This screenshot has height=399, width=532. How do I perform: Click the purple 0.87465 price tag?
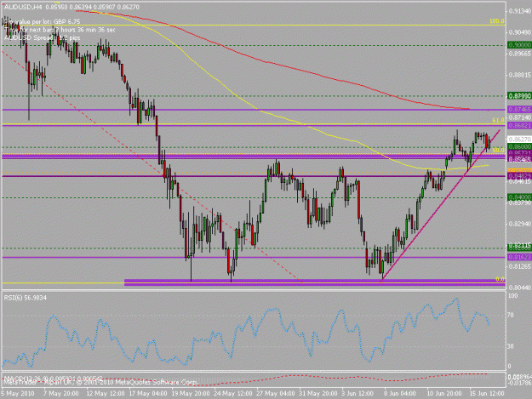[x=519, y=109]
